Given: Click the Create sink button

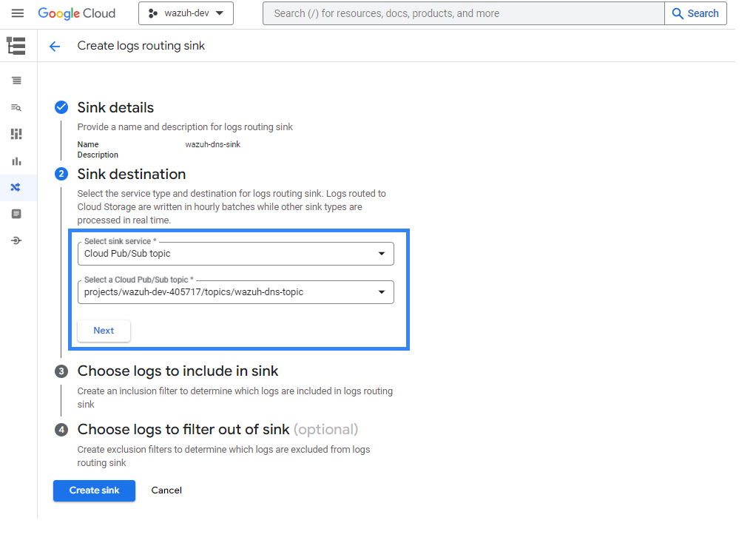Looking at the screenshot, I should (x=94, y=490).
